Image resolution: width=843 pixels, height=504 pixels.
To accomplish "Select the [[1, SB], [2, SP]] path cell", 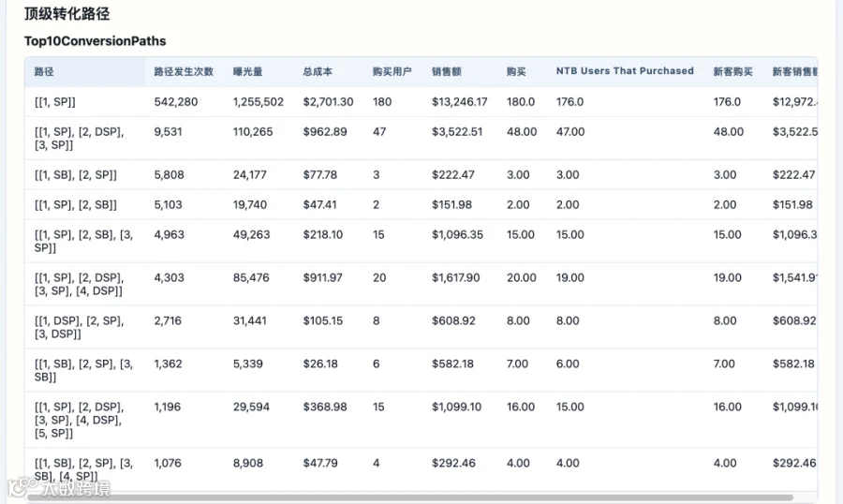I will [x=75, y=175].
